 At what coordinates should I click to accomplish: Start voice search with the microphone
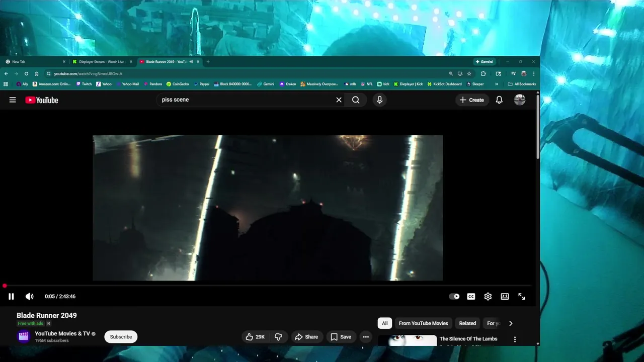point(380,100)
